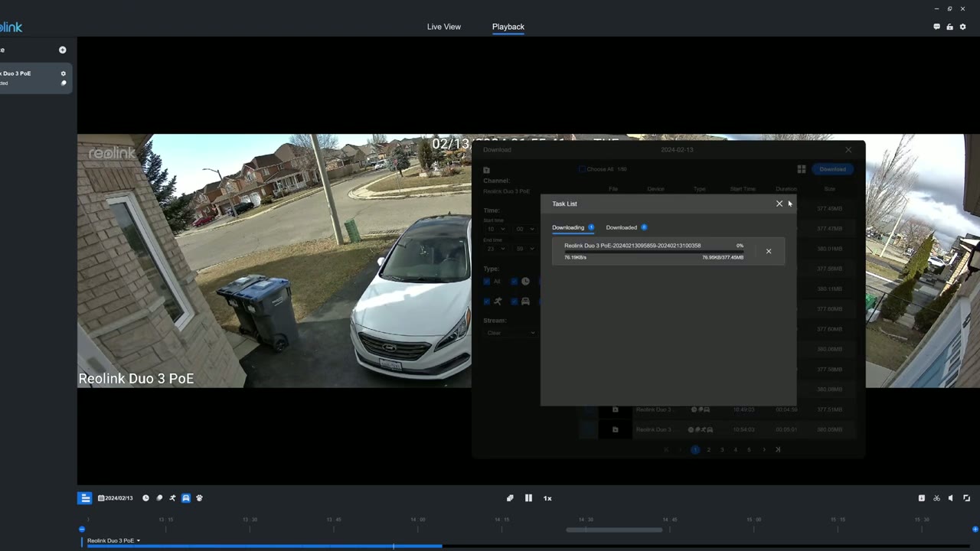Toggle the clock timer type checkbox
980x551 pixels.
click(514, 282)
